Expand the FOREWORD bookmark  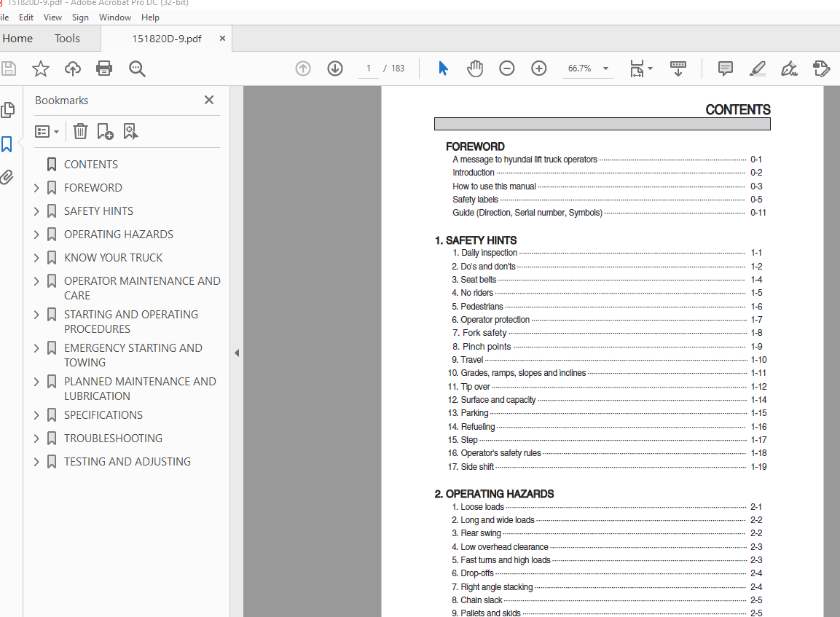pyautogui.click(x=36, y=188)
